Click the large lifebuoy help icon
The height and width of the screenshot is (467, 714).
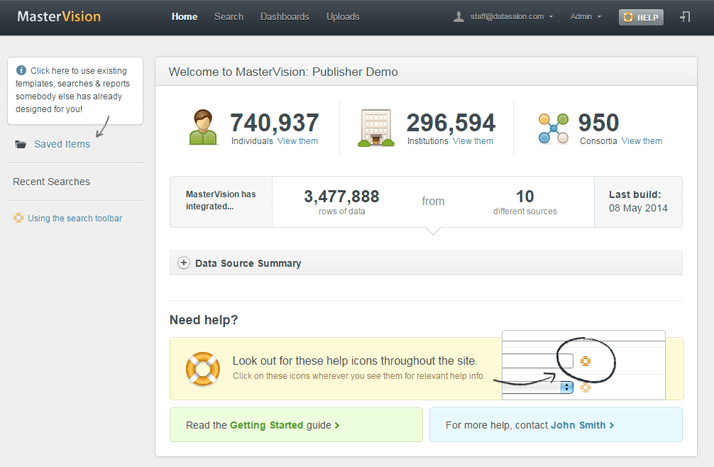(203, 367)
